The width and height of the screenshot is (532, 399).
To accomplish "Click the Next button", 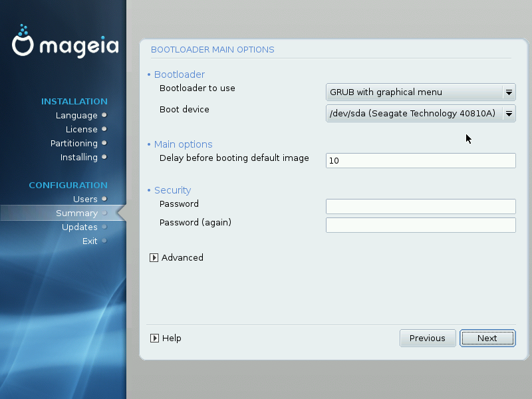I will [487, 338].
